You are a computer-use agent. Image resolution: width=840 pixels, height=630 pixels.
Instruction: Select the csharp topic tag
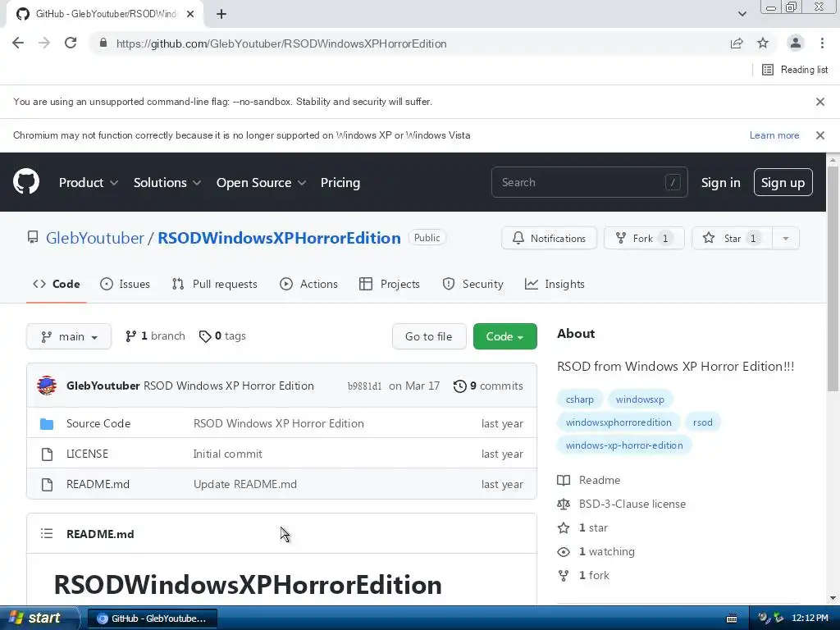pos(580,399)
